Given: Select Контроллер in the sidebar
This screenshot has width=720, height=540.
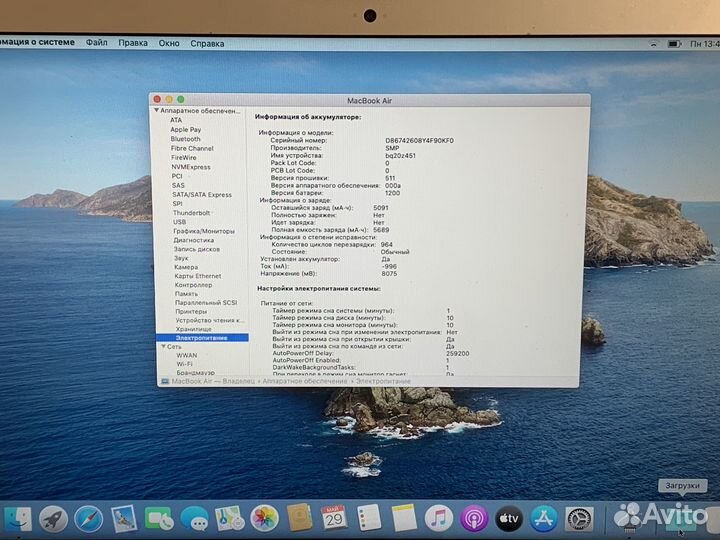Looking at the screenshot, I should click(x=193, y=285).
